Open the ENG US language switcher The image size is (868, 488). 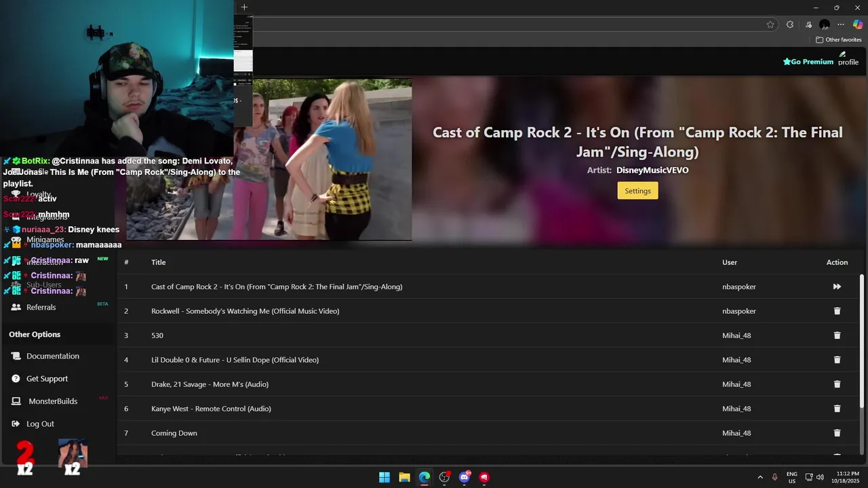click(x=792, y=477)
